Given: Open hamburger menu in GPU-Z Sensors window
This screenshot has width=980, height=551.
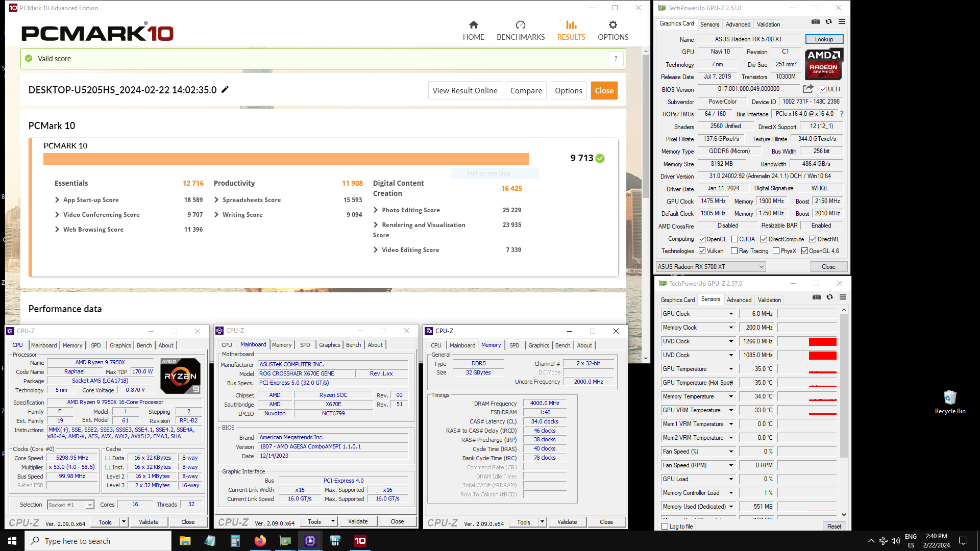Looking at the screenshot, I should pyautogui.click(x=843, y=297).
